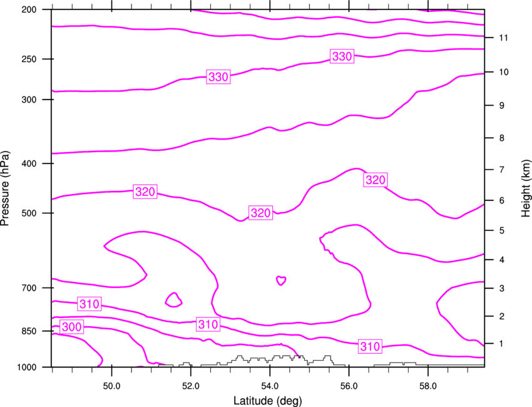Screen dimensions: 532x407
Task: Pick the 7 km height tick label
Action: (502, 170)
